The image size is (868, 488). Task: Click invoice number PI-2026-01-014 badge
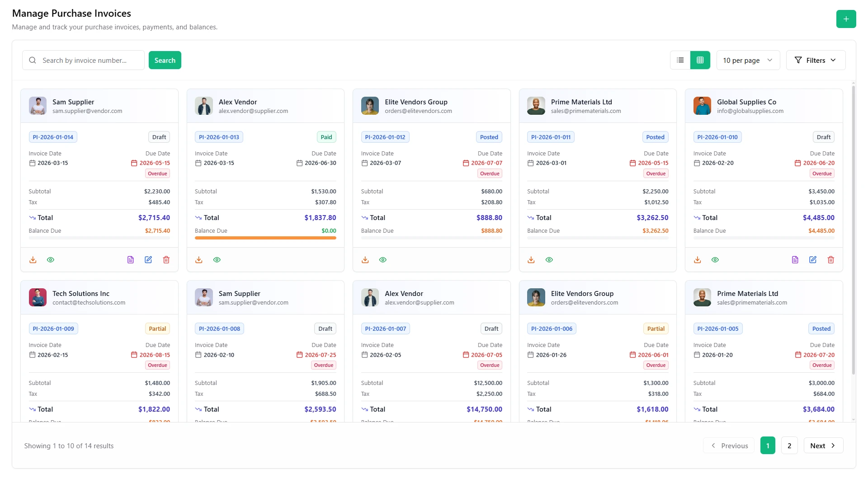[53, 137]
